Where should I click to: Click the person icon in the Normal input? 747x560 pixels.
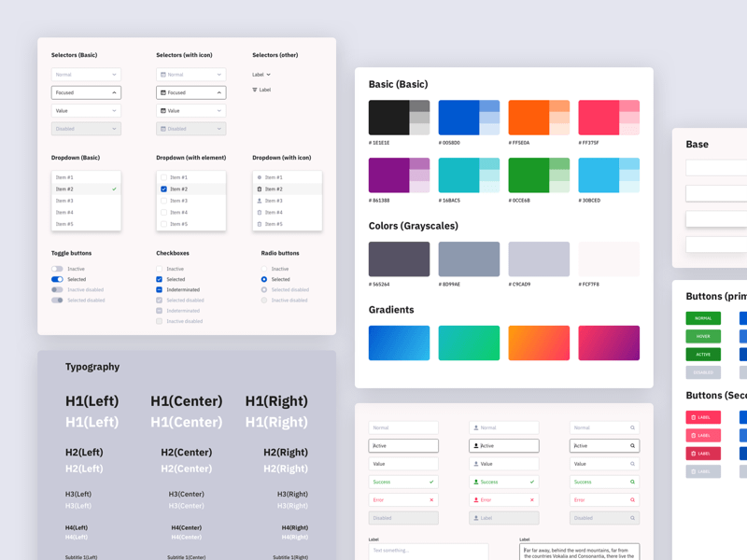pyautogui.click(x=476, y=427)
